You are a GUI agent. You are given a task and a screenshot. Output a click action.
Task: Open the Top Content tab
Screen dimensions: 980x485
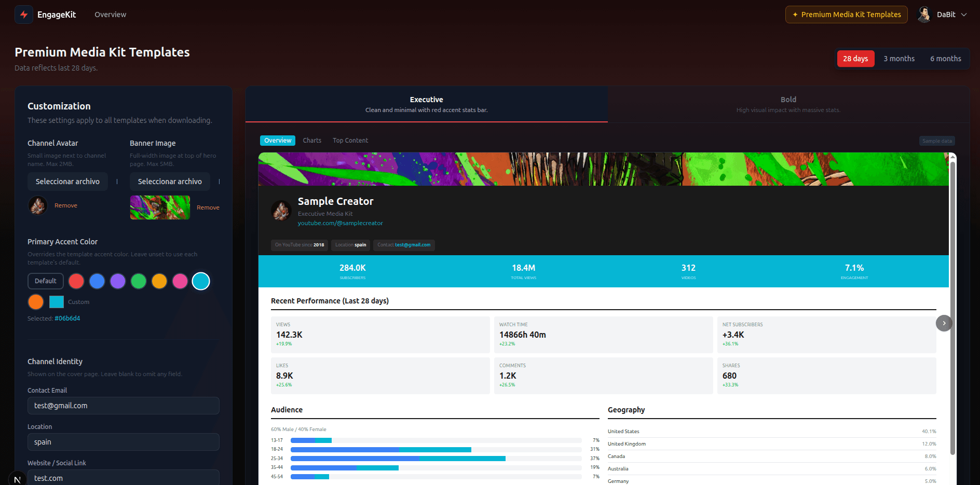(x=350, y=140)
